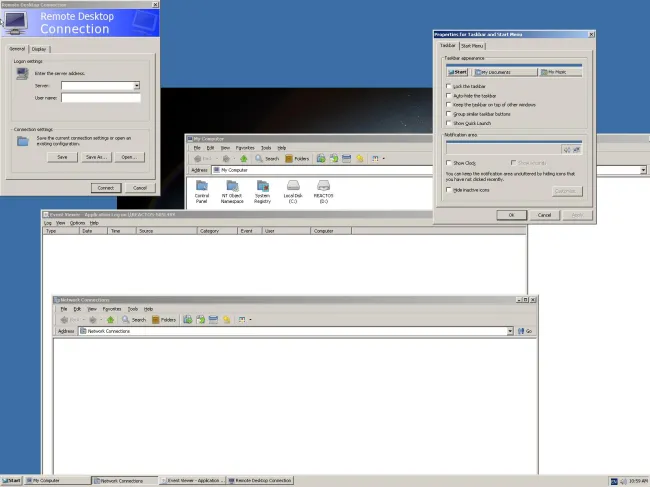Toggle Folders in Network Connections toolbar
Viewport: 650px width, 487px height.
click(x=164, y=320)
